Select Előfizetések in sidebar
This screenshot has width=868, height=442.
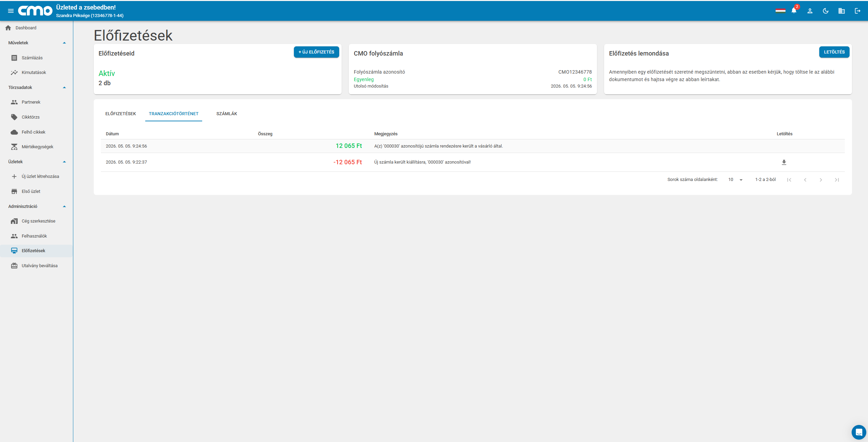(x=36, y=251)
